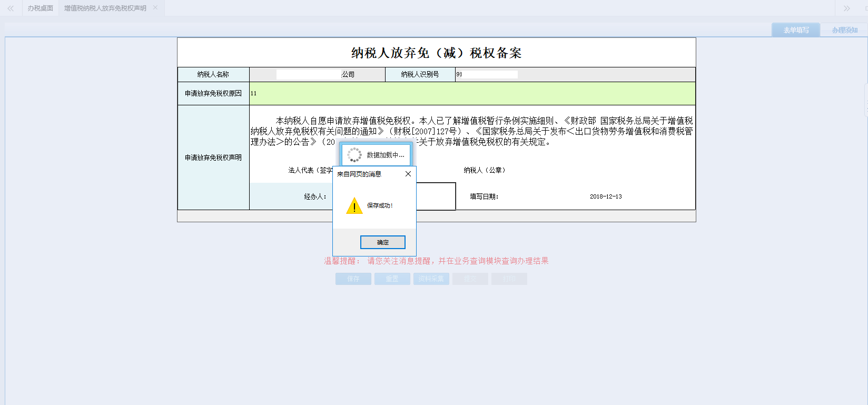Viewport: 868px width, 405px height.
Task: Click the 提交 button
Action: coord(470,279)
